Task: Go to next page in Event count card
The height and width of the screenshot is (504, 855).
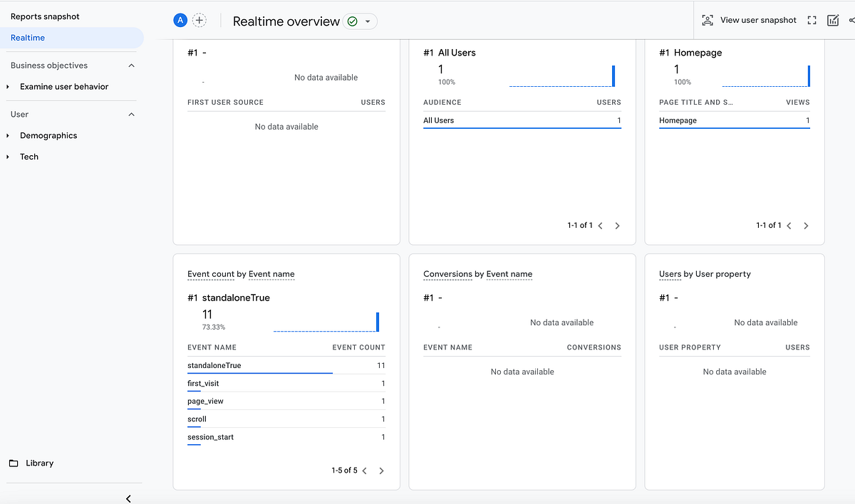Action: point(380,471)
